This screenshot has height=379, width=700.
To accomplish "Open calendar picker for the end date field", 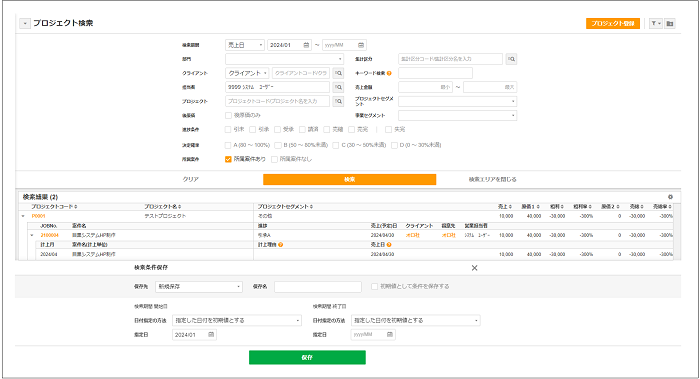I will [x=361, y=45].
